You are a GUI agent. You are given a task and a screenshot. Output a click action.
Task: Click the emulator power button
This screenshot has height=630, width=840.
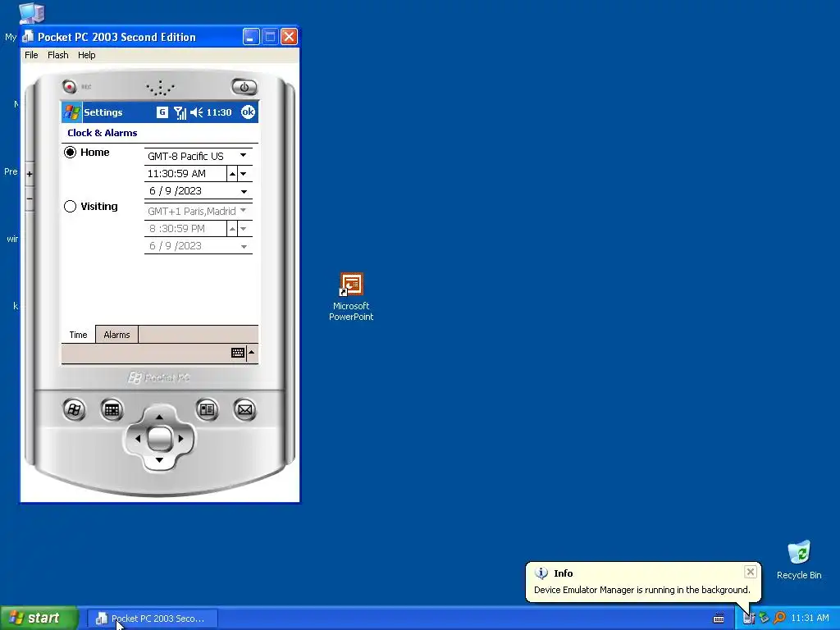coord(244,87)
